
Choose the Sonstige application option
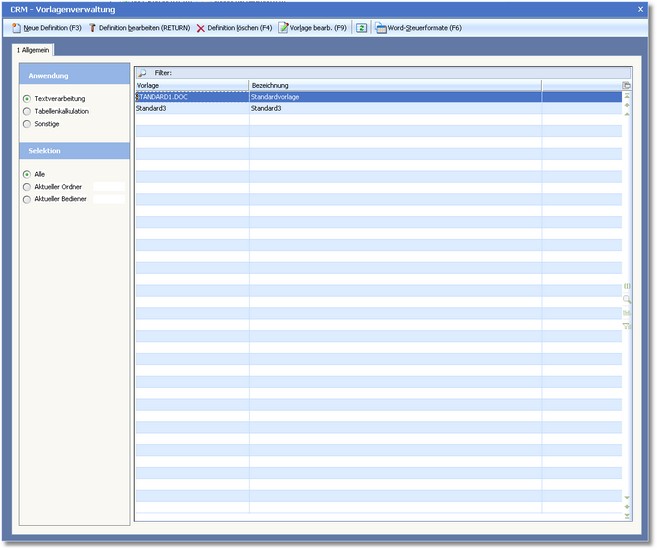point(27,123)
